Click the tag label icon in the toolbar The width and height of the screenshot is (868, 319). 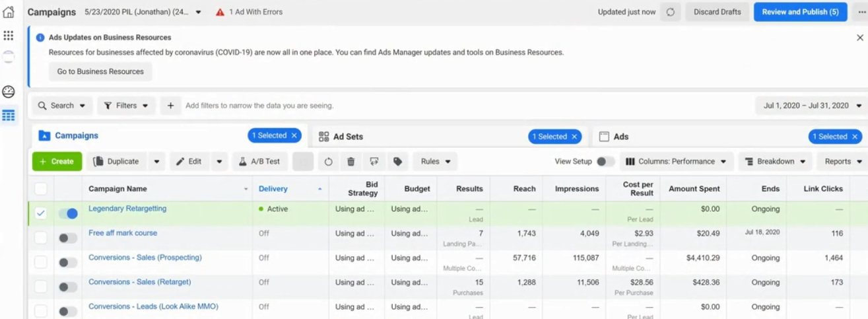[x=397, y=161]
